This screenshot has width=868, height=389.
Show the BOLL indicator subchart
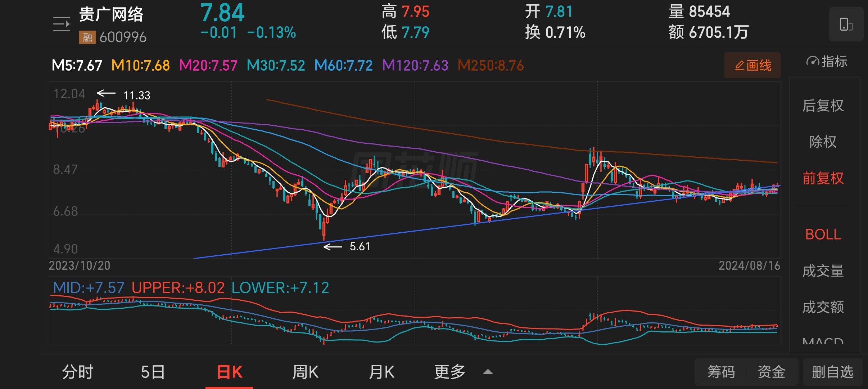[823, 234]
